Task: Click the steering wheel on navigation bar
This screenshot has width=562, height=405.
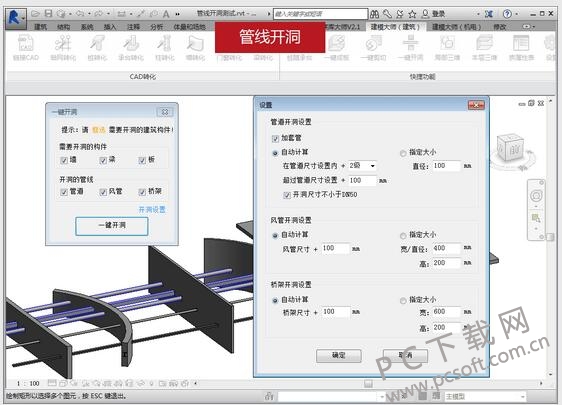Action: pos(537,196)
